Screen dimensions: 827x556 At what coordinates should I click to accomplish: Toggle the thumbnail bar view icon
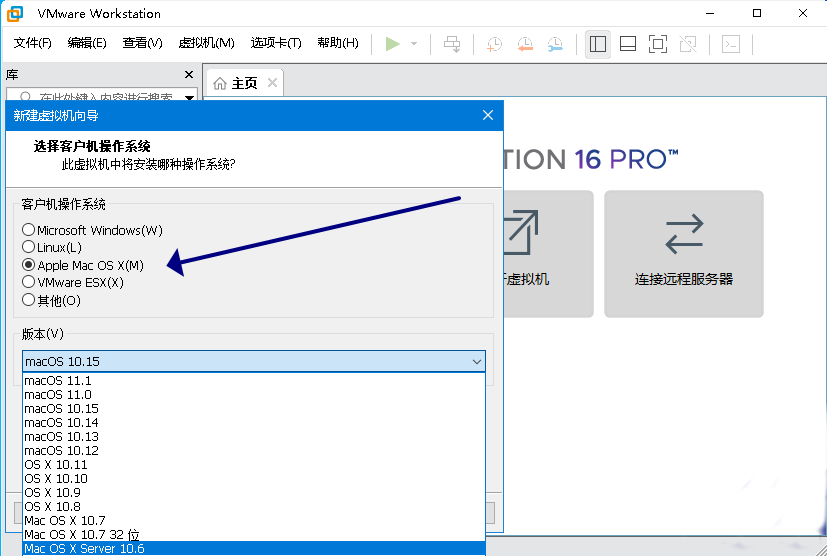tap(628, 44)
